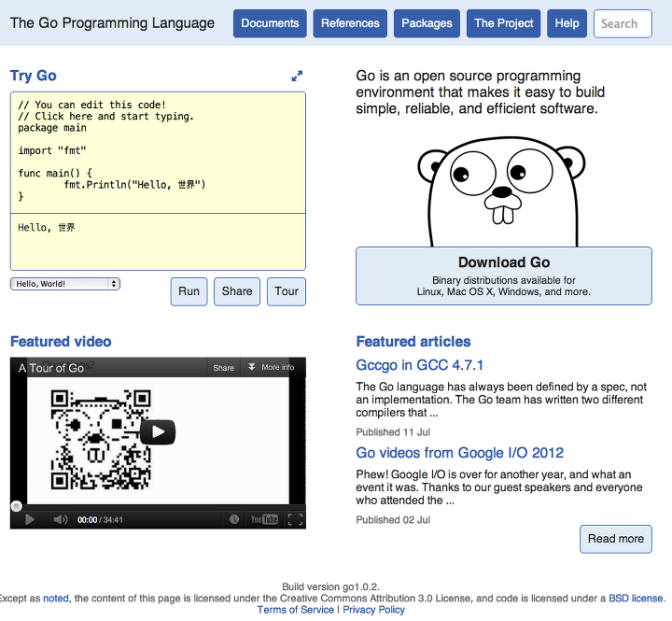This screenshot has height=621, width=672.
Task: Click the video progress scrubber handle
Action: (16, 506)
